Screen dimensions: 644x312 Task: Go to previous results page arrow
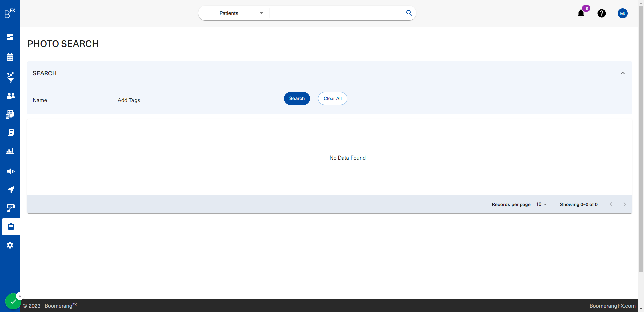611,204
